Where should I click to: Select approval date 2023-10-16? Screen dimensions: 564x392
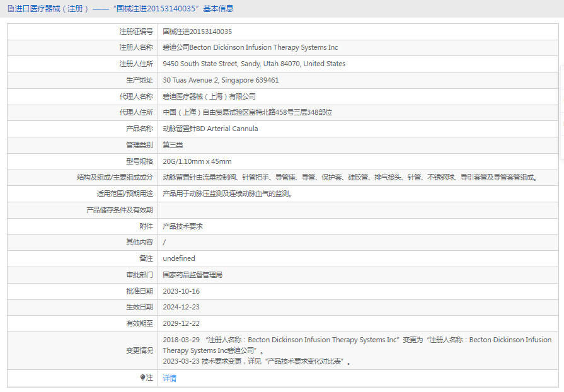pos(181,291)
